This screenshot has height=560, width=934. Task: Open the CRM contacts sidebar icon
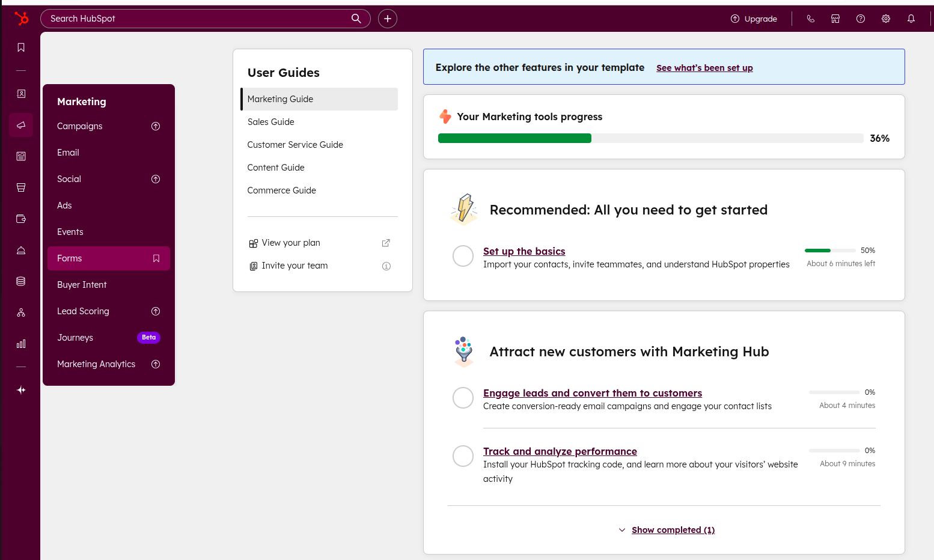[x=21, y=94]
